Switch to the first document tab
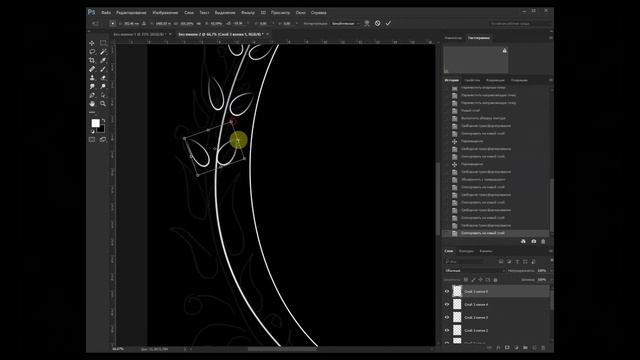This screenshot has width=640, height=360. tap(139, 34)
